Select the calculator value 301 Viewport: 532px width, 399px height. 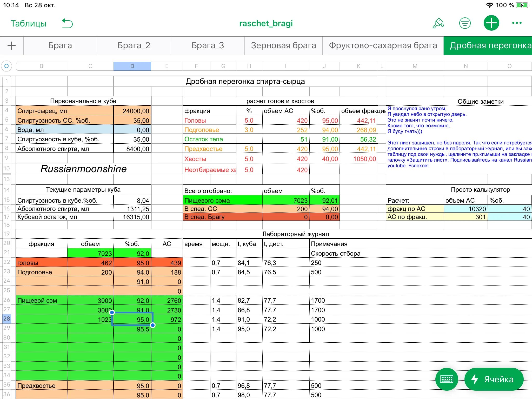(x=466, y=217)
